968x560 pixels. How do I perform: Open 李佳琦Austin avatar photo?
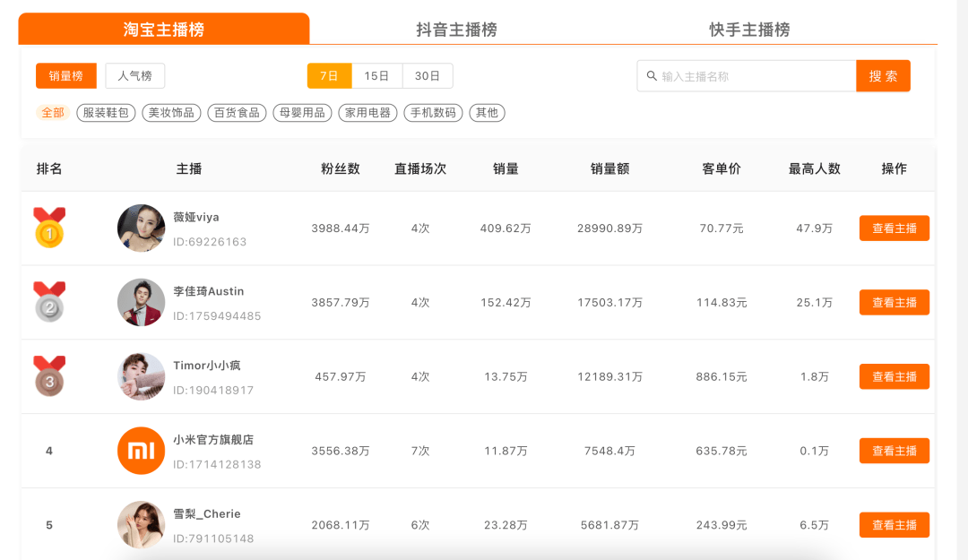(x=142, y=302)
